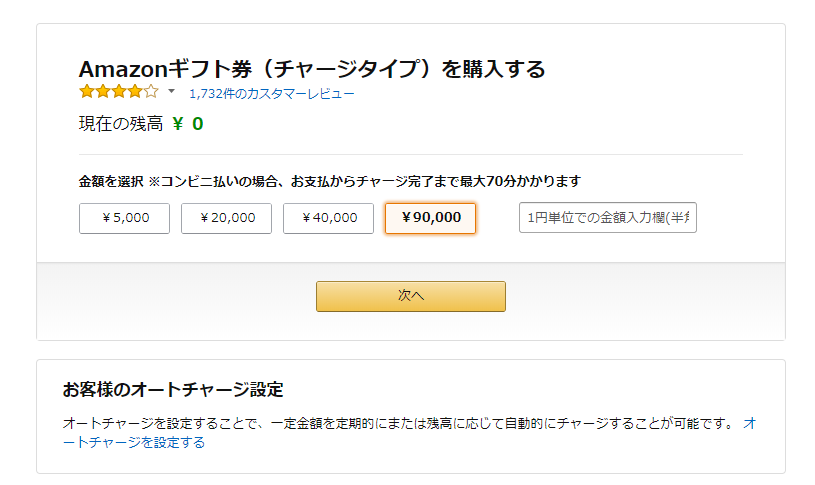This screenshot has width=815, height=485.
Task: Expand the star rating dropdown arrow
Action: (171, 92)
